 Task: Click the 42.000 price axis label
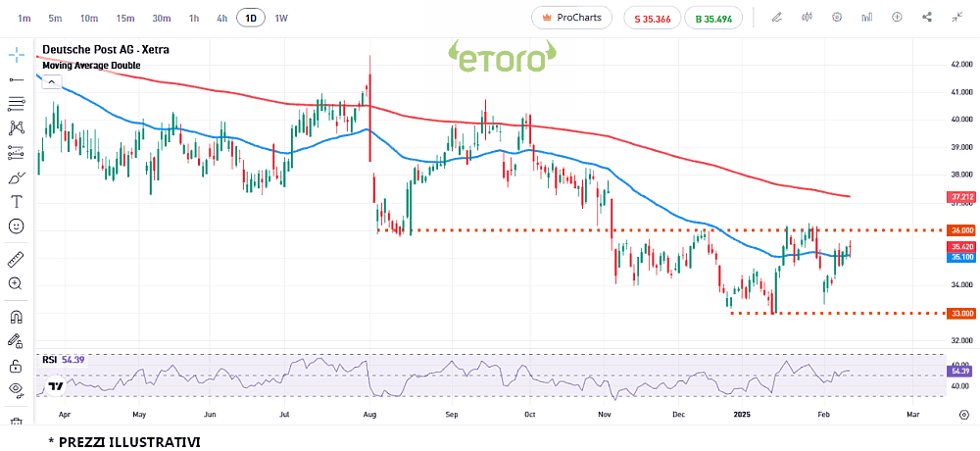961,65
